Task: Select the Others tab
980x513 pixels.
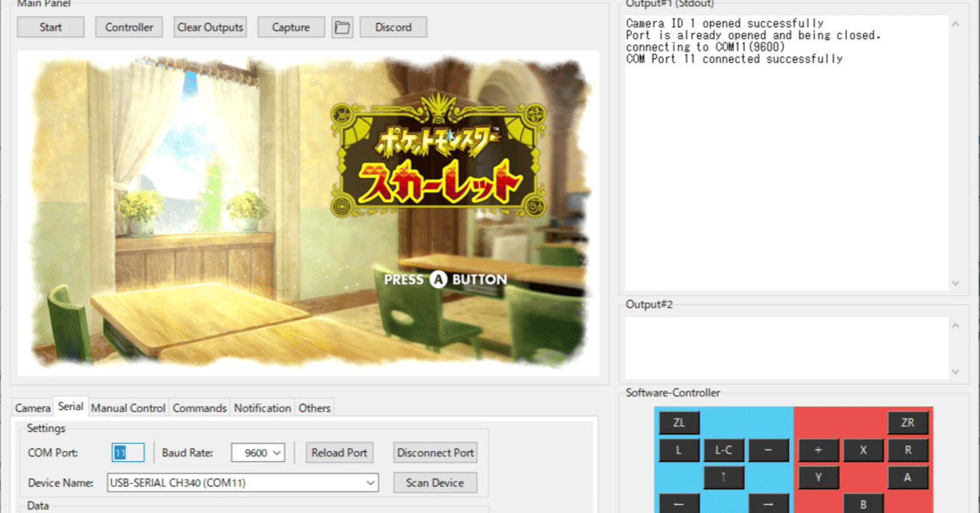Action: pyautogui.click(x=314, y=408)
